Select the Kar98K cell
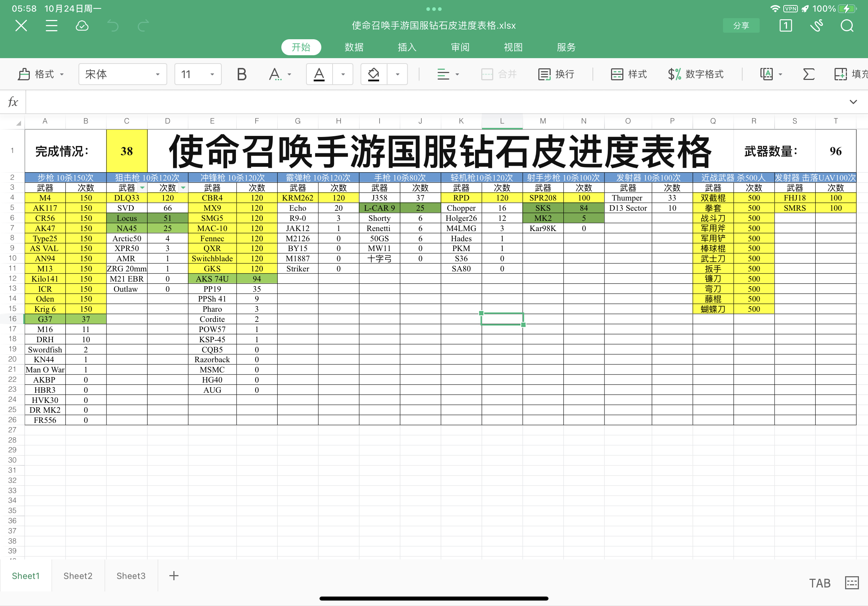Viewport: 868px width, 606px height. pyautogui.click(x=543, y=228)
